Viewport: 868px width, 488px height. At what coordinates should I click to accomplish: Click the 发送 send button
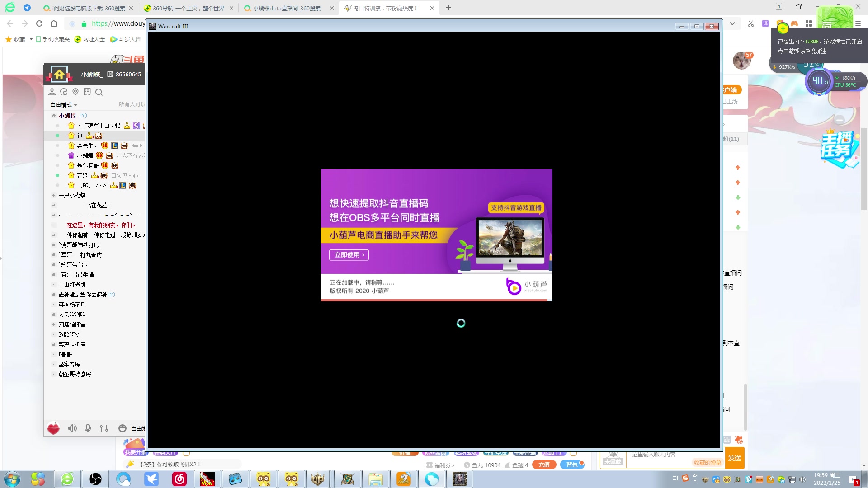pyautogui.click(x=735, y=458)
